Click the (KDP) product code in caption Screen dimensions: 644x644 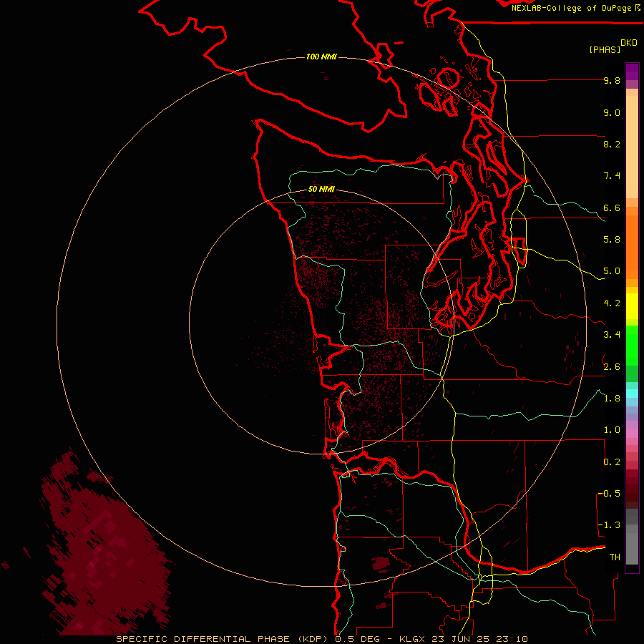(314, 639)
